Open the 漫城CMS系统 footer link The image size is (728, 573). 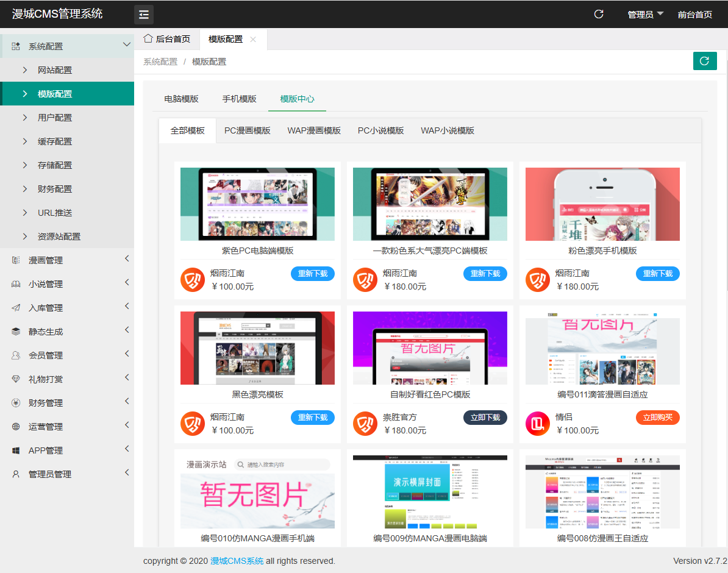237,561
